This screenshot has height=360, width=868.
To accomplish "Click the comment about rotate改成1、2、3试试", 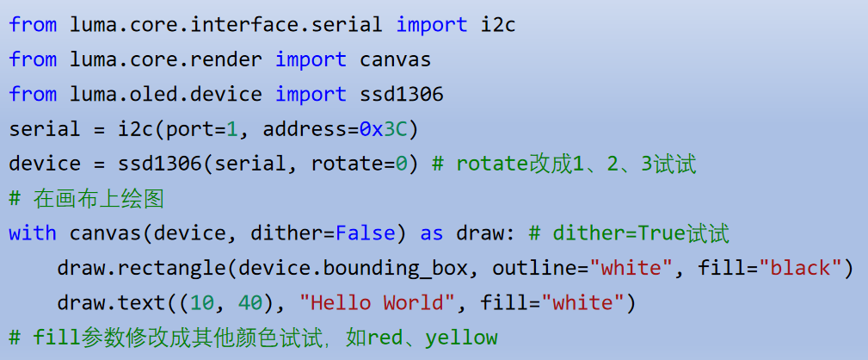I will coord(564,164).
